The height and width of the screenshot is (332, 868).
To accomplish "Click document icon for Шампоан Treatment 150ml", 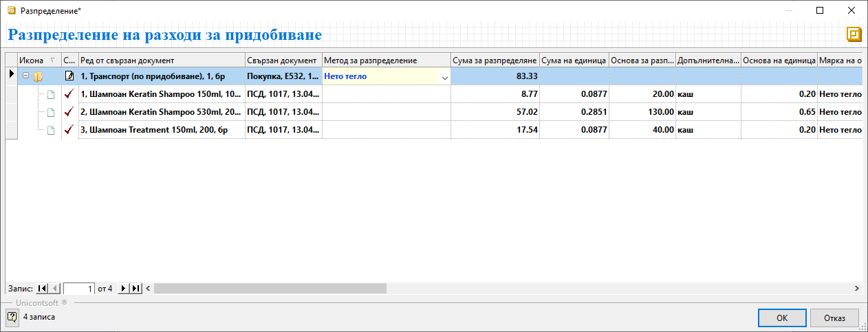I will (x=50, y=130).
